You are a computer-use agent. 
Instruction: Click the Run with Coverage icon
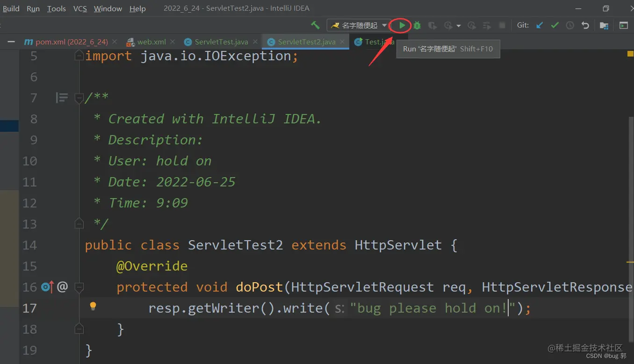432,25
